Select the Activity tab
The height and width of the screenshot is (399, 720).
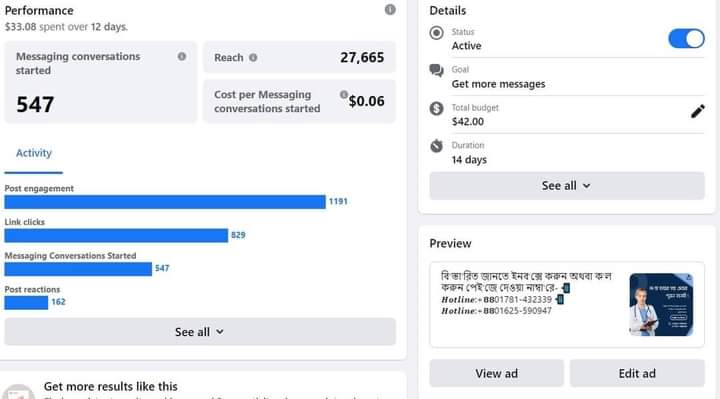(x=34, y=153)
